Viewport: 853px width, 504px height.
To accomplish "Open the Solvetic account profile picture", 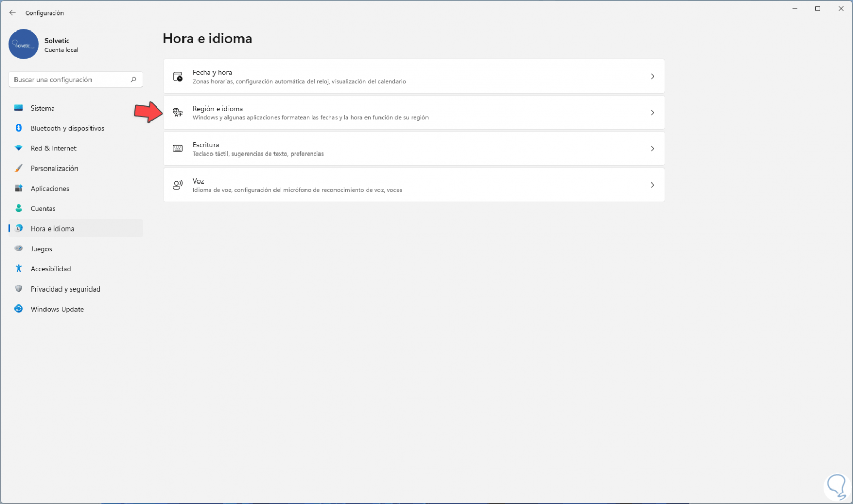I will click(23, 44).
